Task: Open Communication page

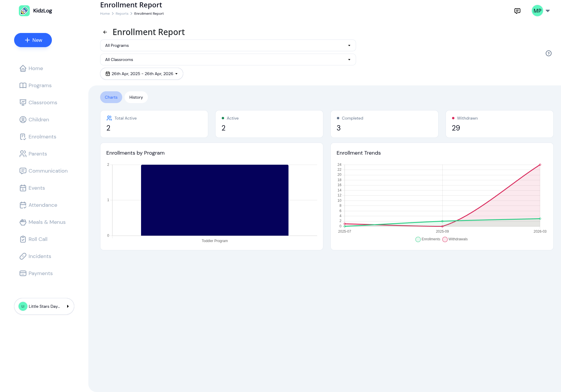Action: [x=48, y=171]
